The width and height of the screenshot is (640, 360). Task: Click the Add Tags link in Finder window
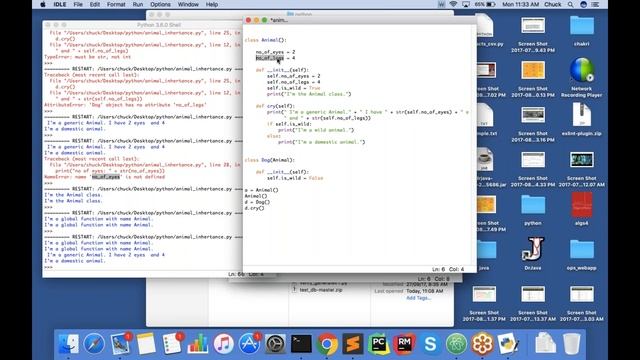(418, 298)
